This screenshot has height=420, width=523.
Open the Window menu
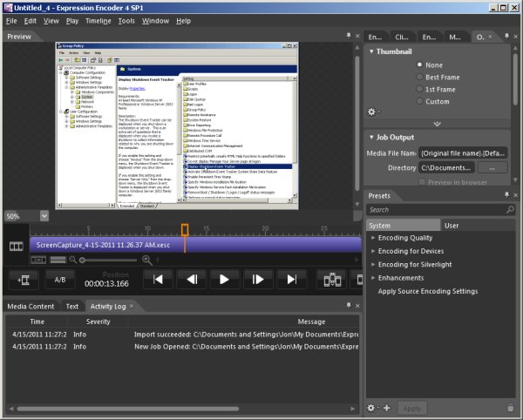click(155, 21)
